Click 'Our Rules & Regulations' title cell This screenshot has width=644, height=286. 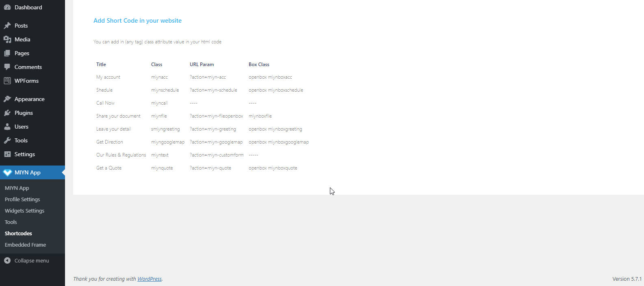[121, 155]
